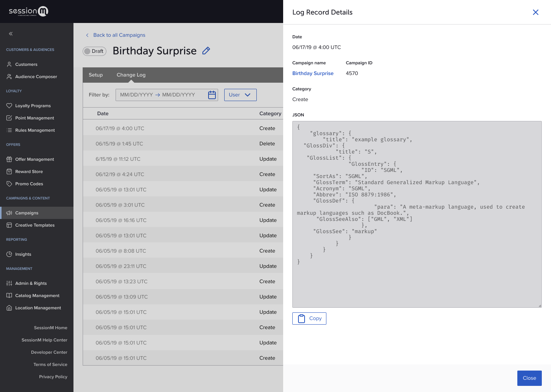Click the Promo Codes tag icon
The width and height of the screenshot is (551, 392).
point(9,184)
